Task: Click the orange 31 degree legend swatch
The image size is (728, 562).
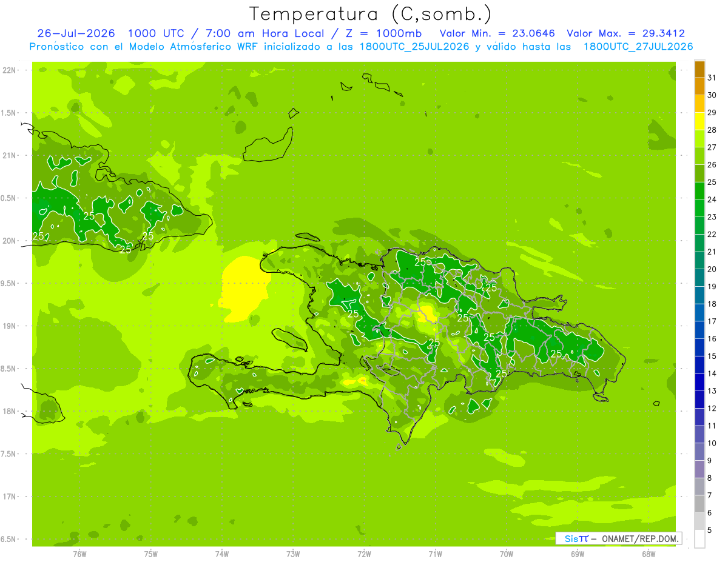Action: pos(699,70)
